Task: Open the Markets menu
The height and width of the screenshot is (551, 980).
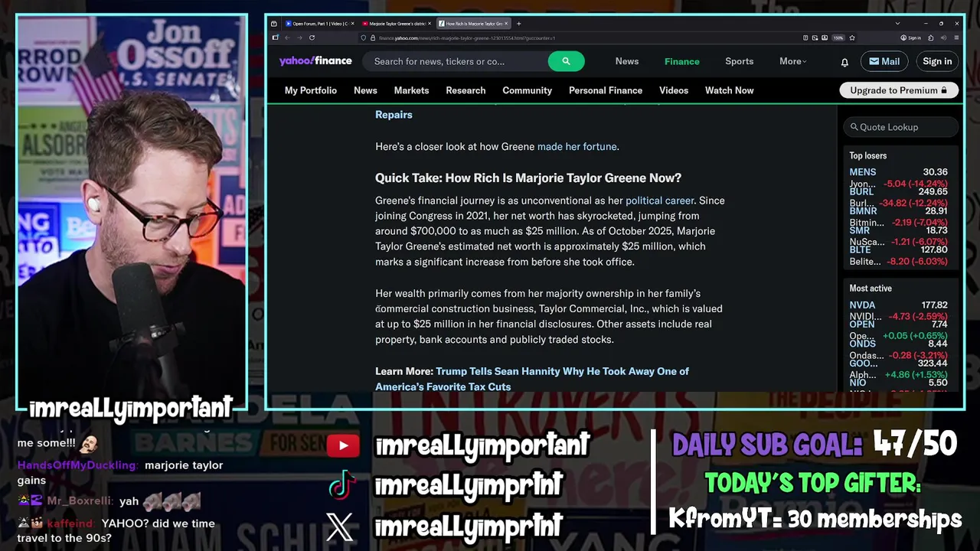Action: [411, 90]
